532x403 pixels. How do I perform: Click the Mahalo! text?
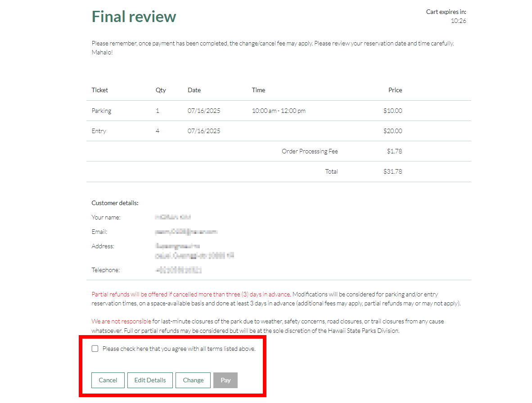[102, 53]
